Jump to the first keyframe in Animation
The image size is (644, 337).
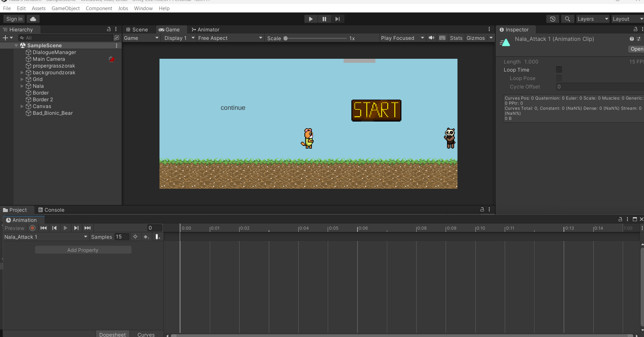coord(44,228)
